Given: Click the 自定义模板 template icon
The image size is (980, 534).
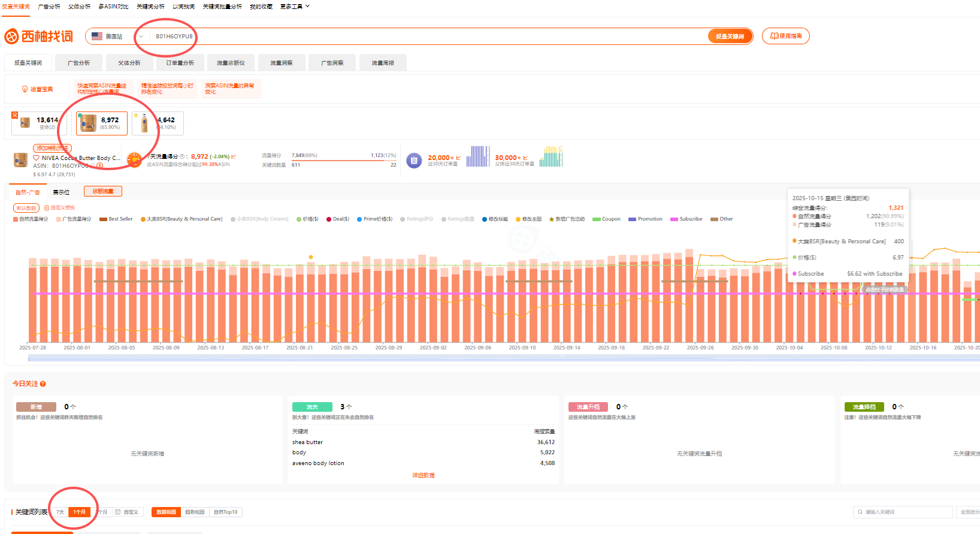Looking at the screenshot, I should point(47,208).
